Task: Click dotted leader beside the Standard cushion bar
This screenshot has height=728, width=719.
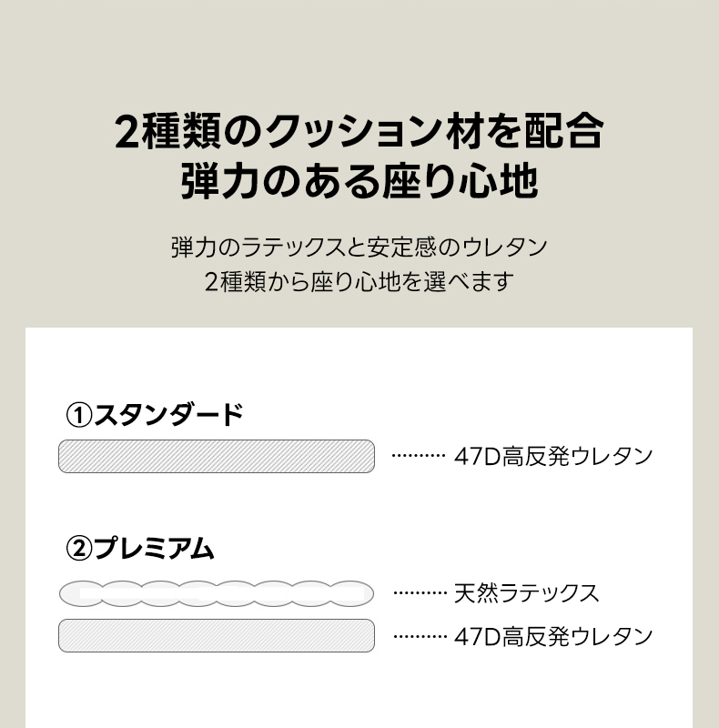Action: 418,456
